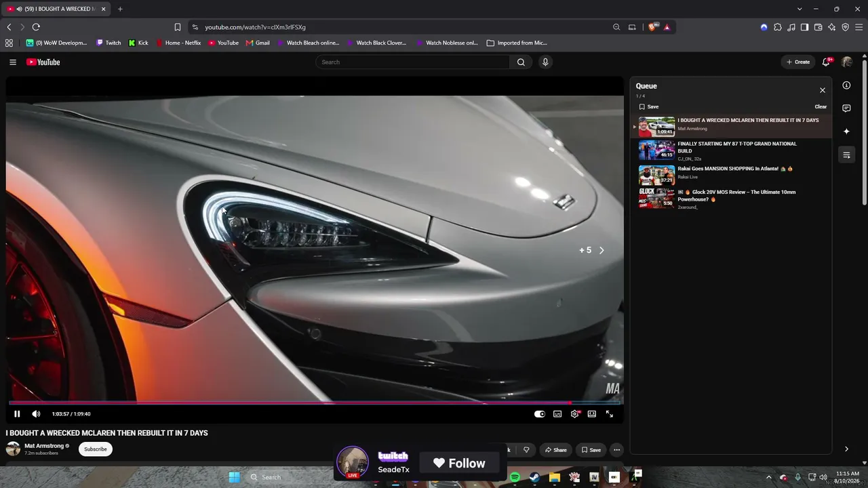Open the Kick bookmark
Screen dimensions: 868x488
(138, 43)
